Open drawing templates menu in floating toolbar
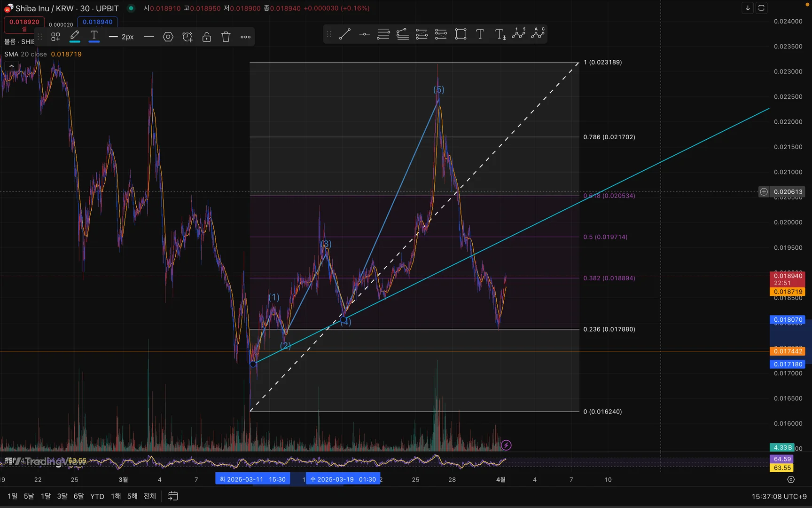The image size is (812, 508). pyautogui.click(x=55, y=37)
